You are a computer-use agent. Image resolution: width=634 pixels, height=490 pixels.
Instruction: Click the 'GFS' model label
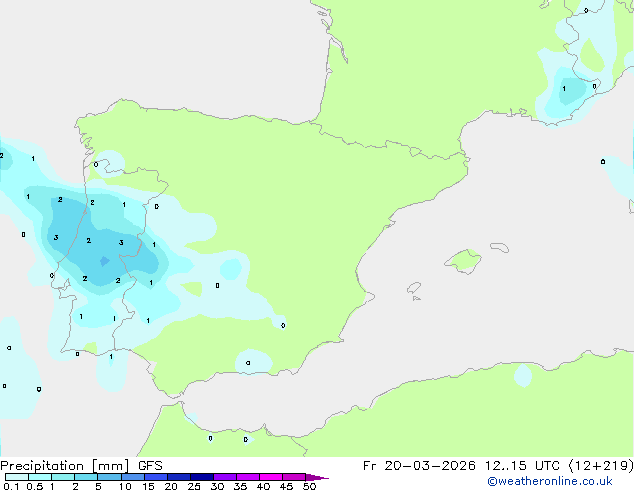[x=150, y=466]
